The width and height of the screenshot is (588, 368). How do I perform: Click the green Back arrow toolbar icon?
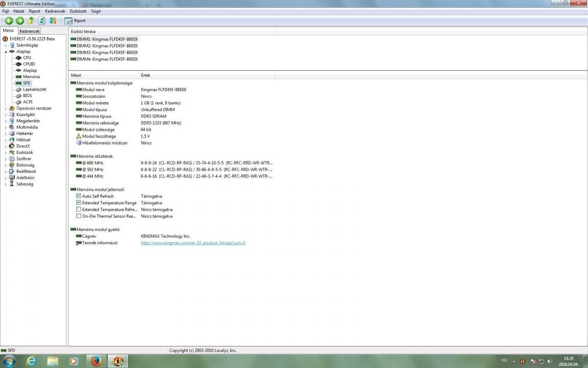coord(9,20)
